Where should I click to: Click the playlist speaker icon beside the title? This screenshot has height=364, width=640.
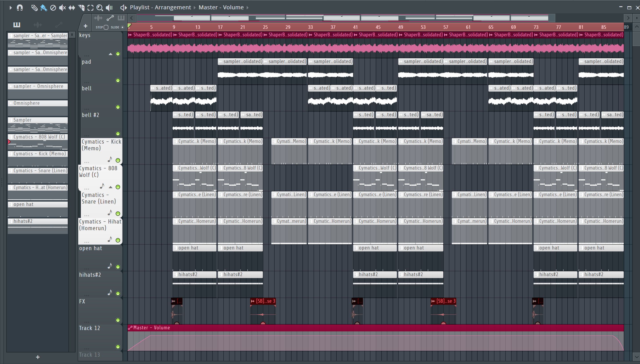[x=123, y=8]
